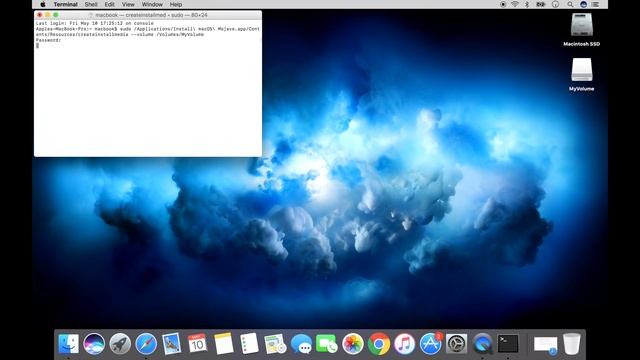Open the Apple menu

[43, 4]
